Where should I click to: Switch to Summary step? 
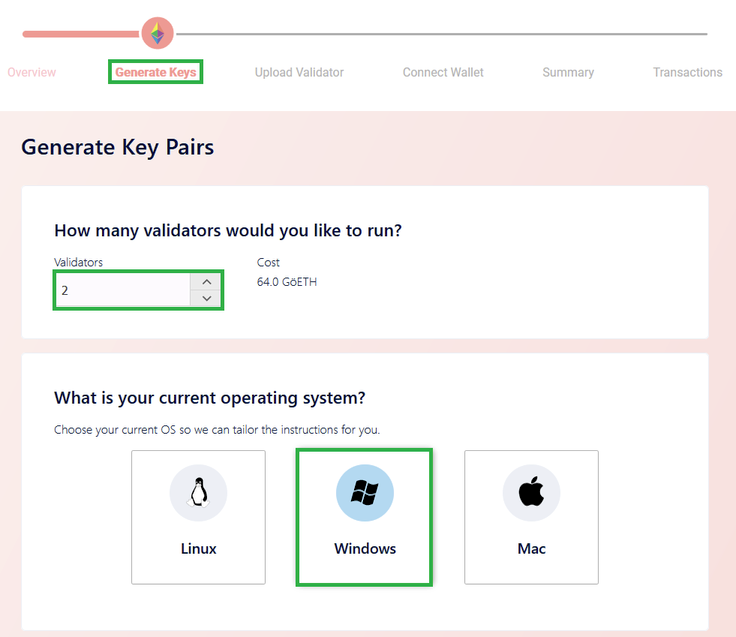point(568,72)
